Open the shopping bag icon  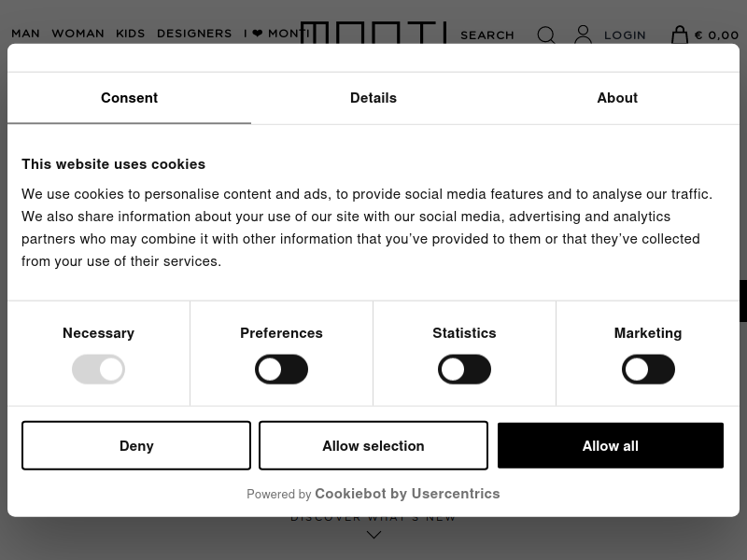[x=680, y=35]
